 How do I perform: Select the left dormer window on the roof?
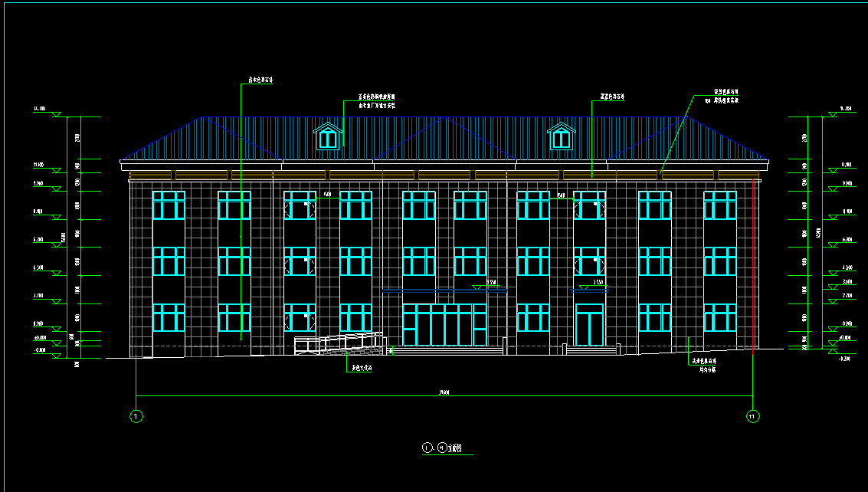pos(328,137)
